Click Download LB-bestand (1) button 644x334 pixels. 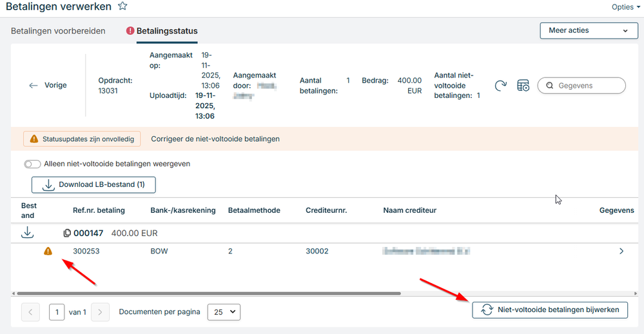pyautogui.click(x=93, y=184)
